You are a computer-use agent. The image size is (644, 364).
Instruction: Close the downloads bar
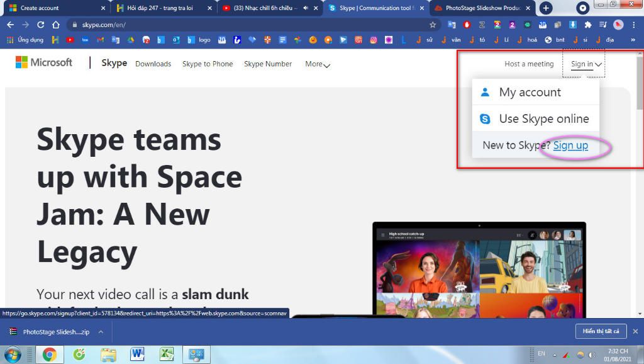(x=635, y=331)
